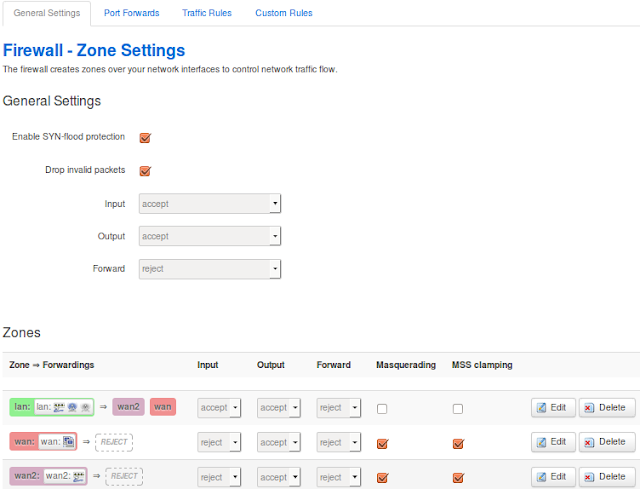Click the Firewall - Zone Settings heading

(x=94, y=51)
